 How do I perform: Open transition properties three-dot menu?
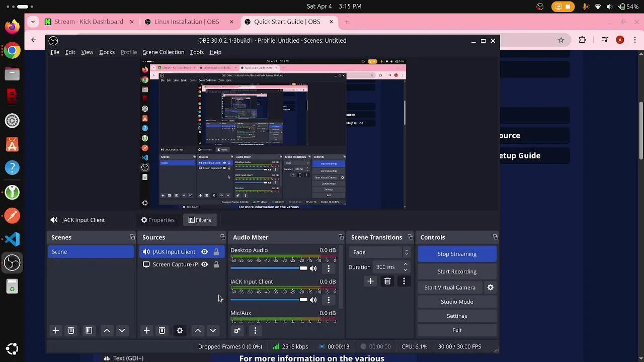click(404, 281)
